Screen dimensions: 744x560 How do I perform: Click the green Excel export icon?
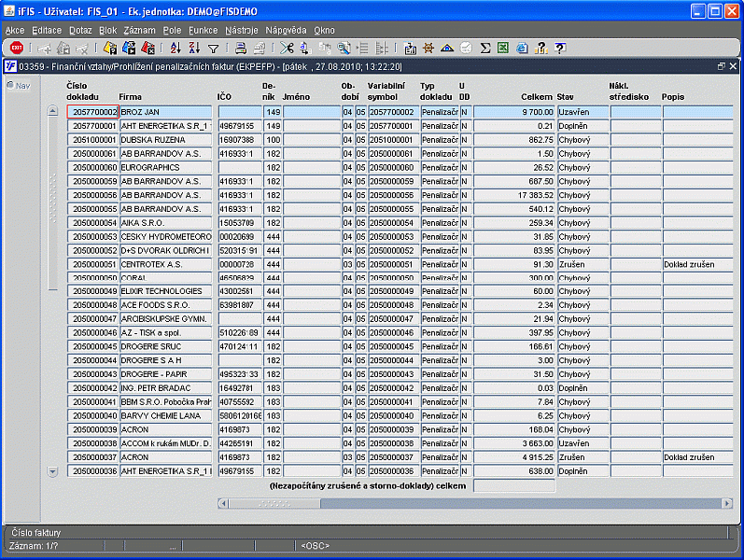pos(503,48)
